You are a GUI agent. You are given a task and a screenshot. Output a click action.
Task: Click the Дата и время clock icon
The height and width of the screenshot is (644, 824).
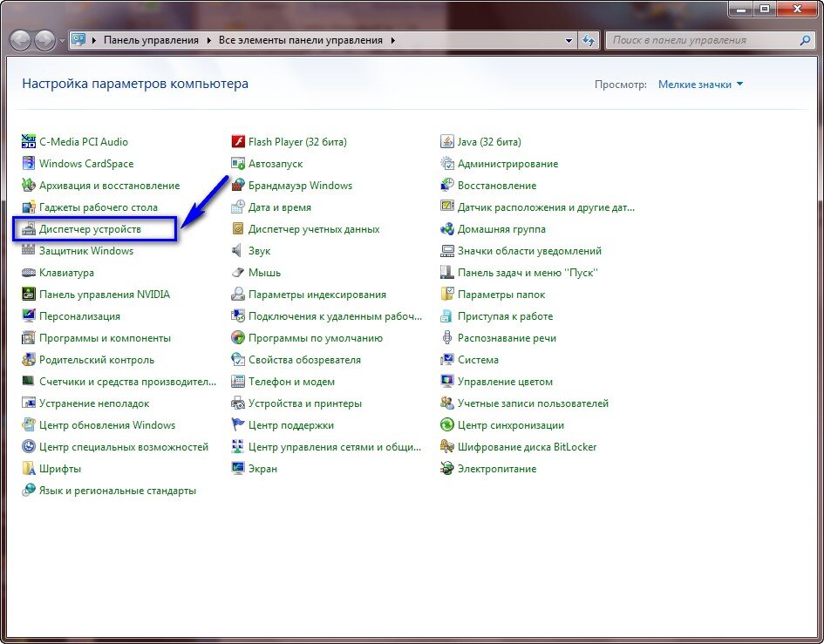pos(238,207)
